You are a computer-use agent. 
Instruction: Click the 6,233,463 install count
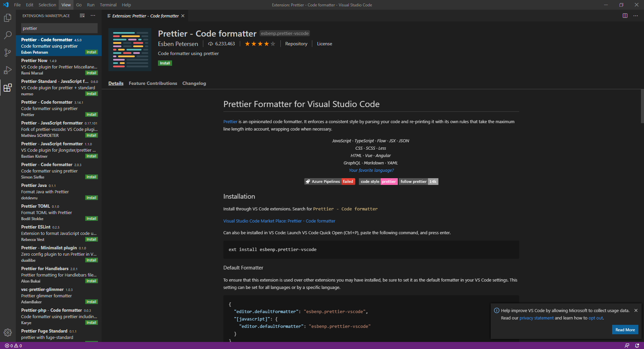point(221,44)
